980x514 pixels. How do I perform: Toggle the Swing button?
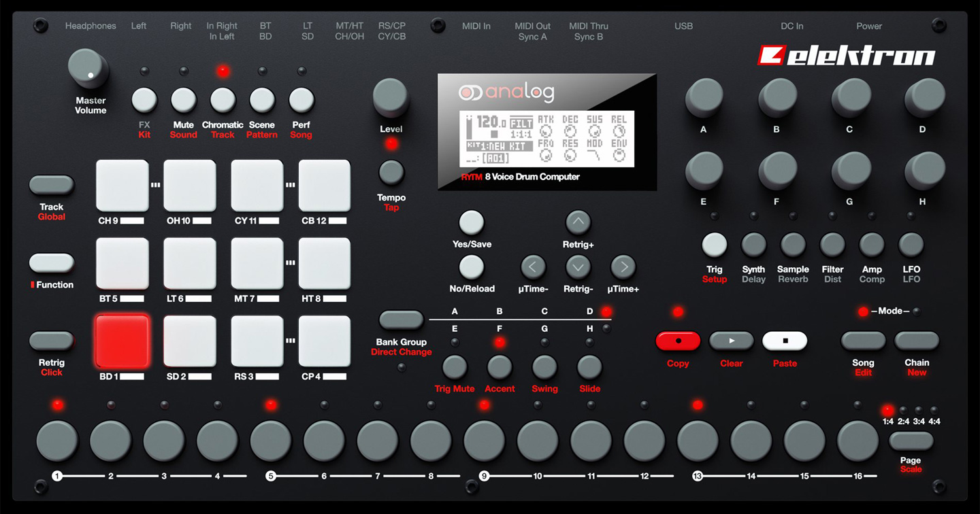tap(544, 367)
